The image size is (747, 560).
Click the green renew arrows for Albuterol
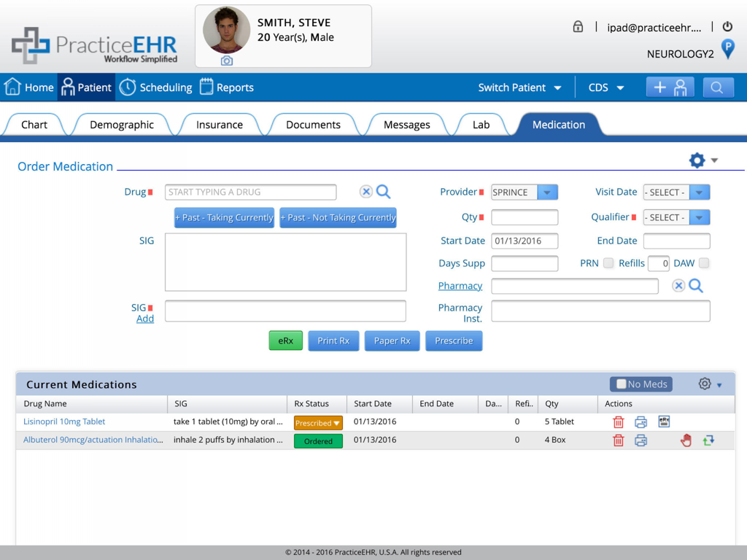[x=708, y=440]
